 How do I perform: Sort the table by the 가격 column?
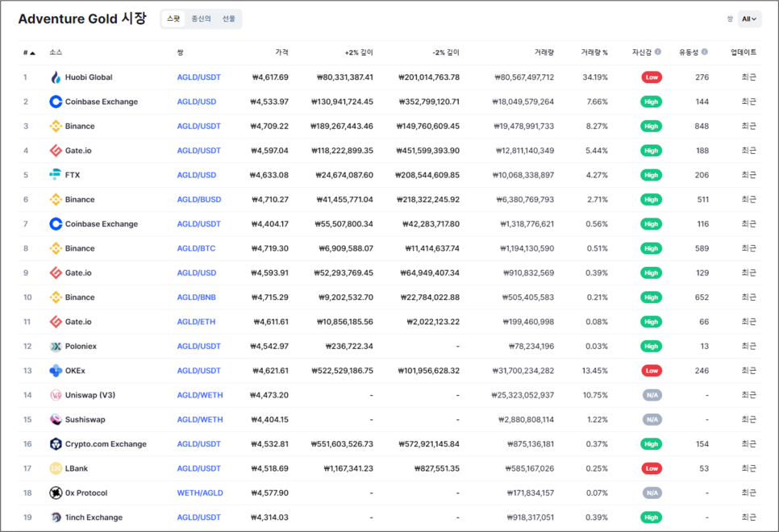(x=281, y=52)
